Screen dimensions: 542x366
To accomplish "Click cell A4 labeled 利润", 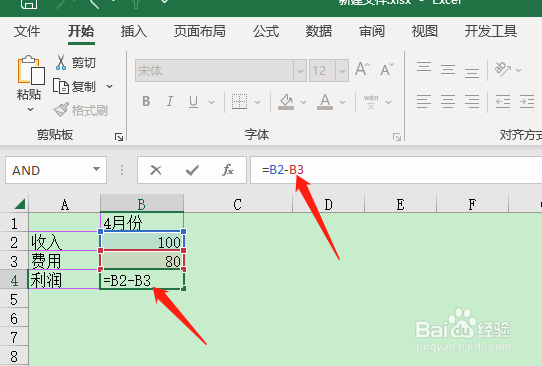I will pyautogui.click(x=64, y=280).
